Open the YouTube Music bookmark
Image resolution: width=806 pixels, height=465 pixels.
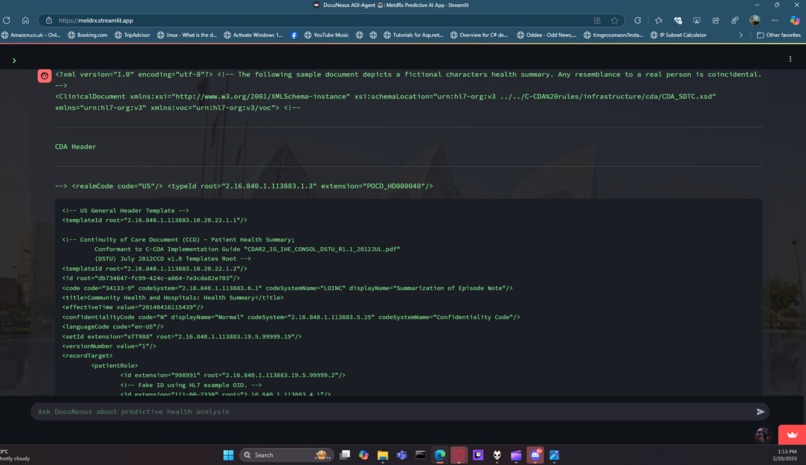click(326, 35)
